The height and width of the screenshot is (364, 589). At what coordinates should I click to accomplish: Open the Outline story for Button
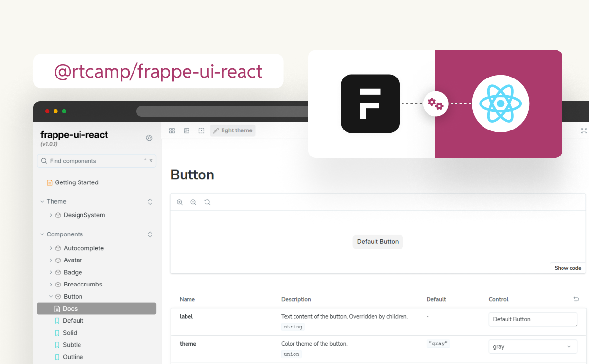(x=72, y=357)
